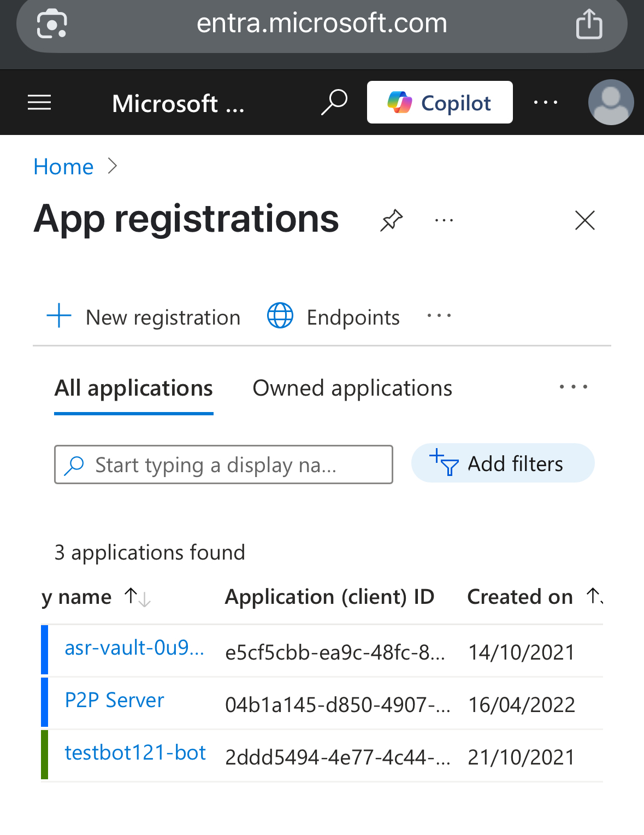Switch to All applications tab

click(134, 389)
